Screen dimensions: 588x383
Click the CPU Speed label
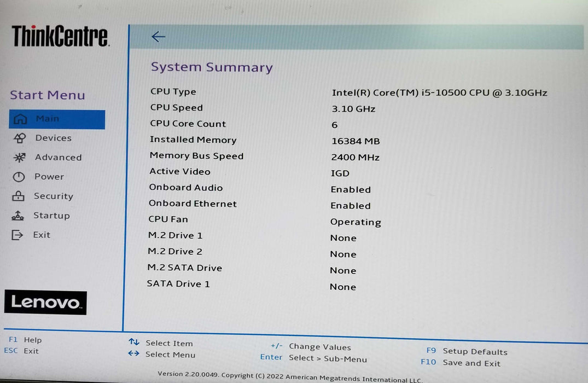(176, 108)
